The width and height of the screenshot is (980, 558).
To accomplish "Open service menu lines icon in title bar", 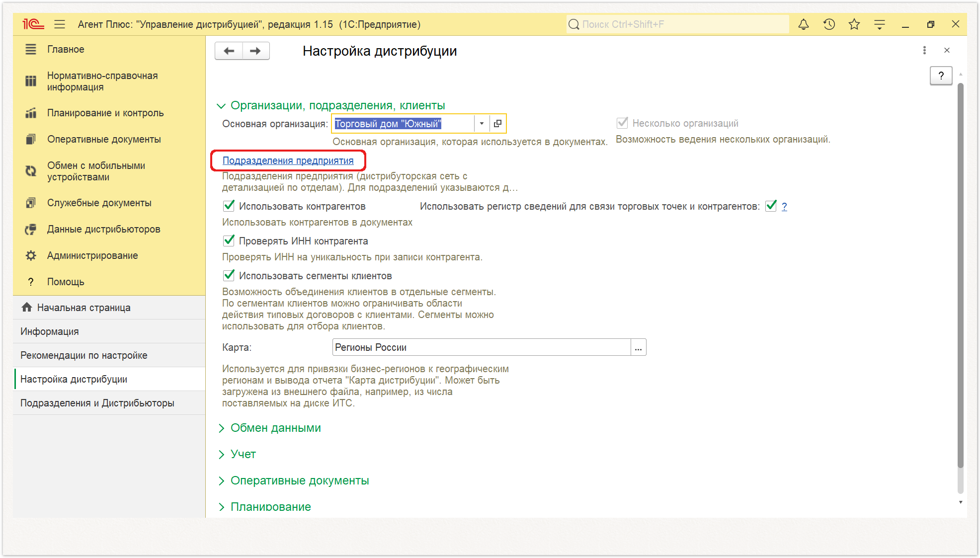I will [880, 24].
